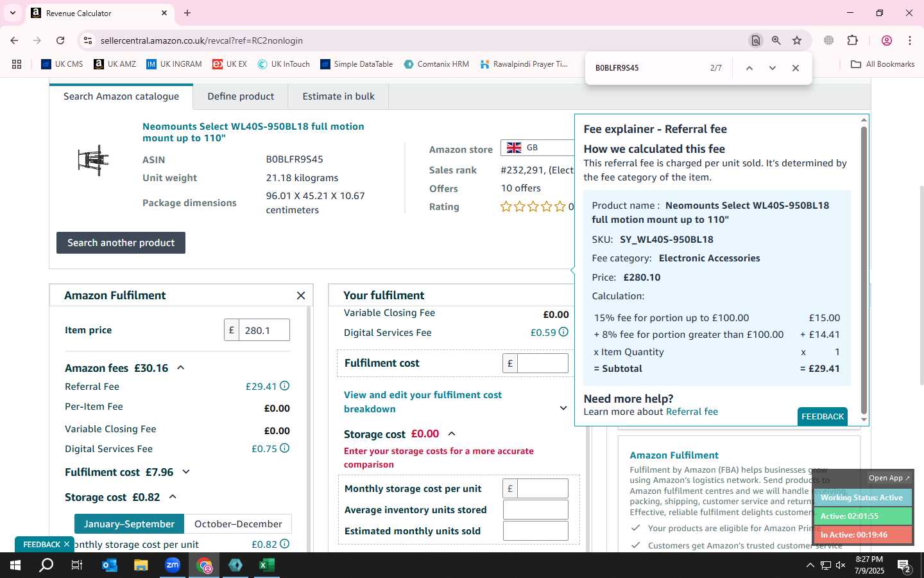Viewport: 924px width, 578px height.
Task: Go to previous find-in-page match
Action: 749,68
